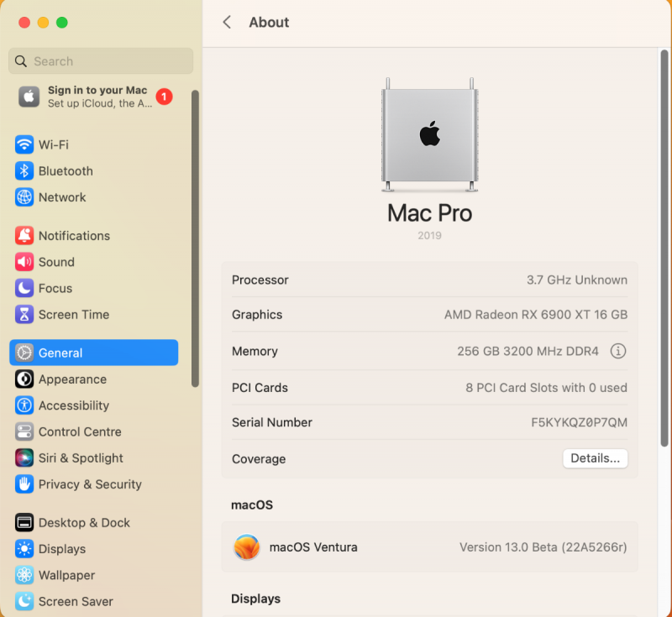Click the Wi-Fi icon in sidebar
This screenshot has width=672, height=617.
tap(24, 144)
